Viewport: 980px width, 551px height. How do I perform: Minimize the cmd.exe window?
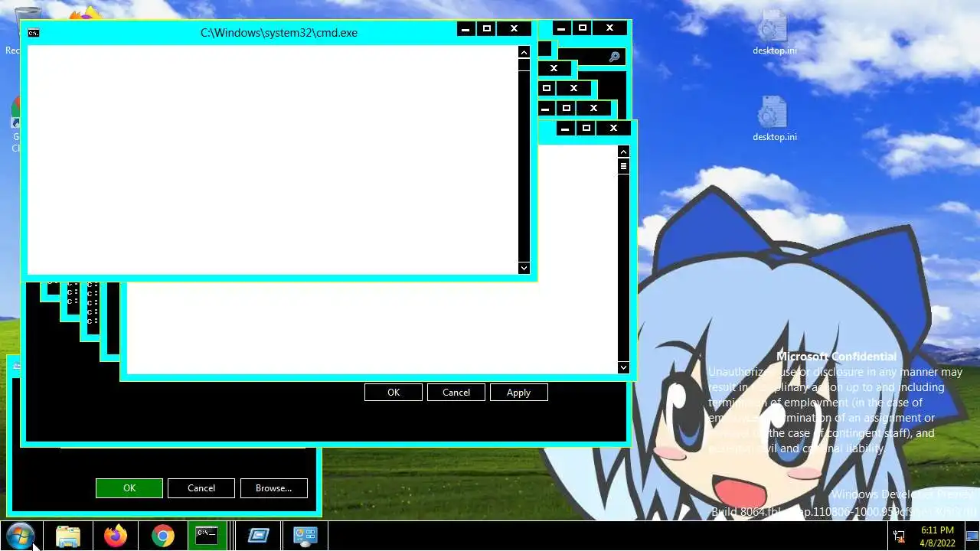(x=465, y=29)
